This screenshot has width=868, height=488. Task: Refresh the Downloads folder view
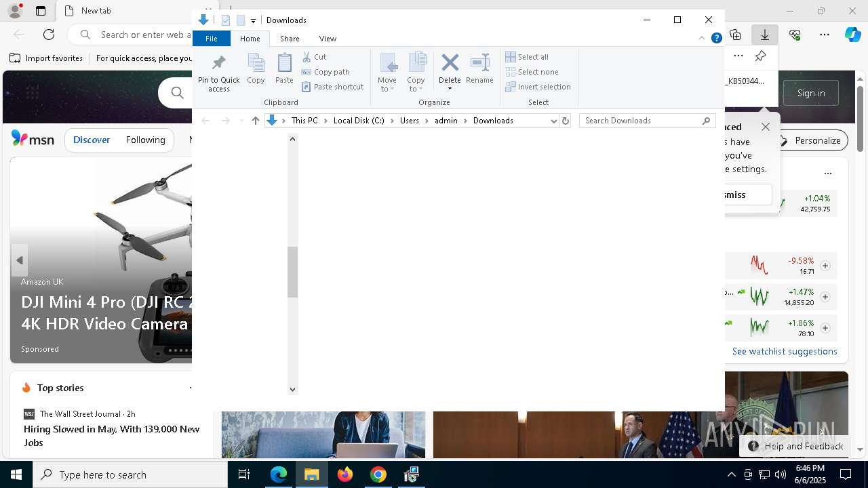coord(566,121)
